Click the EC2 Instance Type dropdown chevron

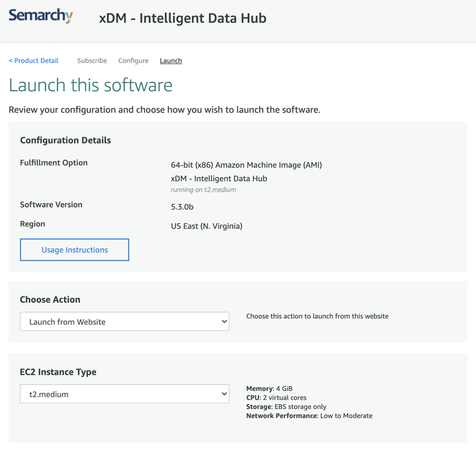pyautogui.click(x=224, y=394)
